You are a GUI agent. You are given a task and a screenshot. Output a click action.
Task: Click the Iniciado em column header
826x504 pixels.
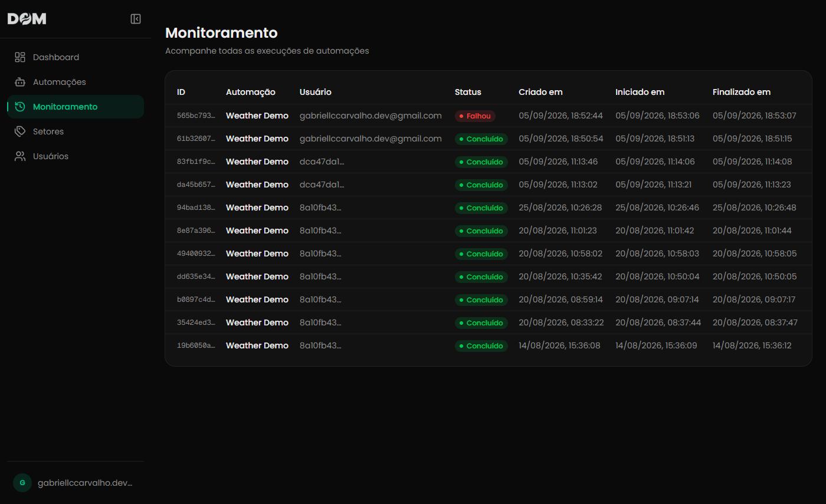click(x=640, y=92)
